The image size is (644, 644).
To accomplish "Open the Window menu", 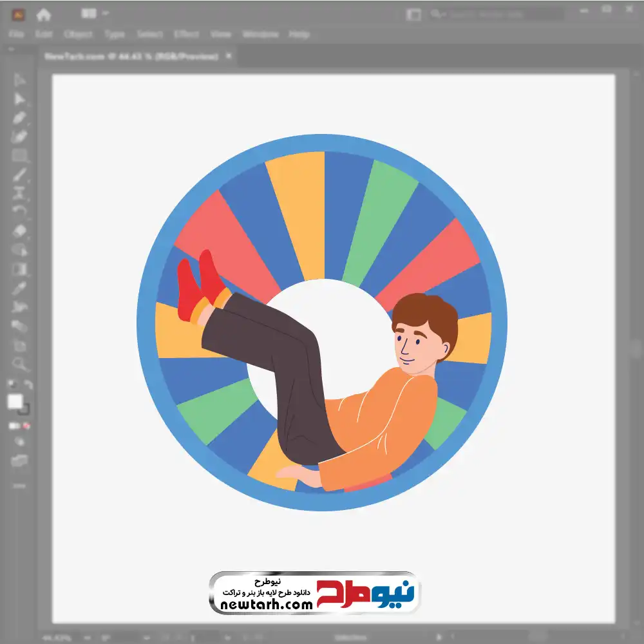I will tap(260, 34).
